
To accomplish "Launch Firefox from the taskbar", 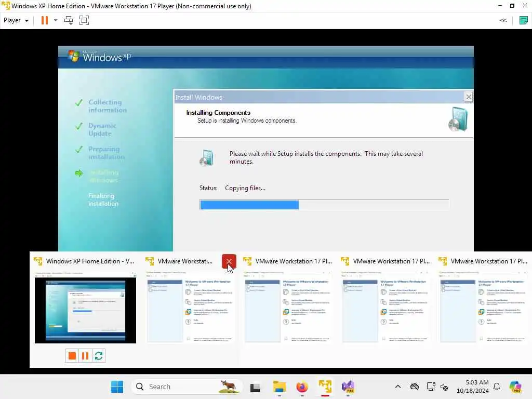I will (x=302, y=387).
